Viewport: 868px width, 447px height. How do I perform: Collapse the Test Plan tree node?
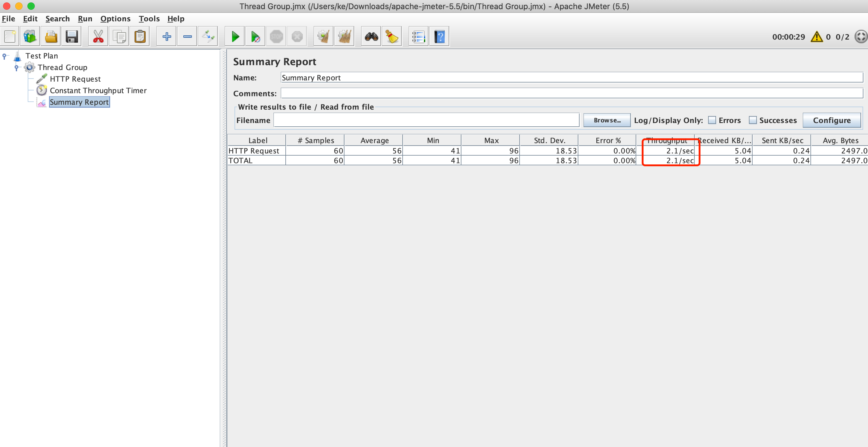4,56
